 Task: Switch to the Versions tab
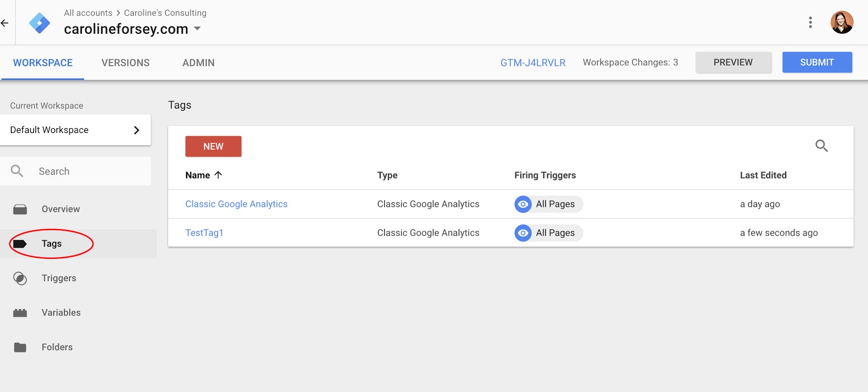125,62
